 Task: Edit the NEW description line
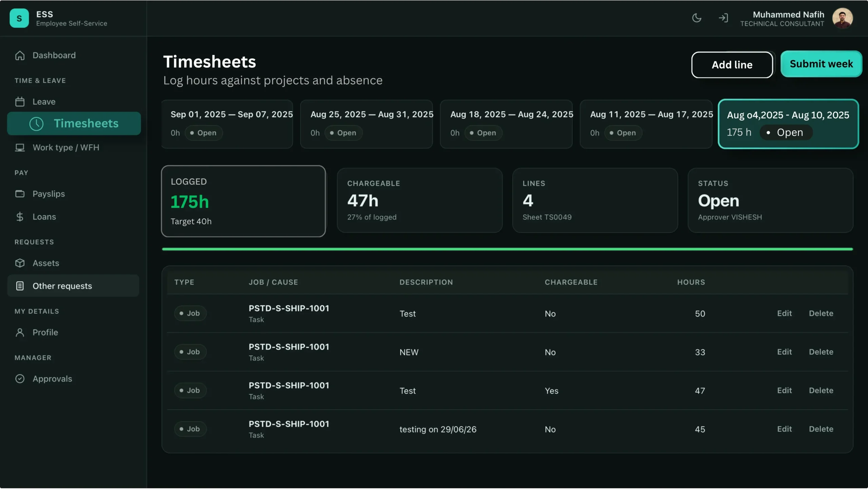[784, 352]
